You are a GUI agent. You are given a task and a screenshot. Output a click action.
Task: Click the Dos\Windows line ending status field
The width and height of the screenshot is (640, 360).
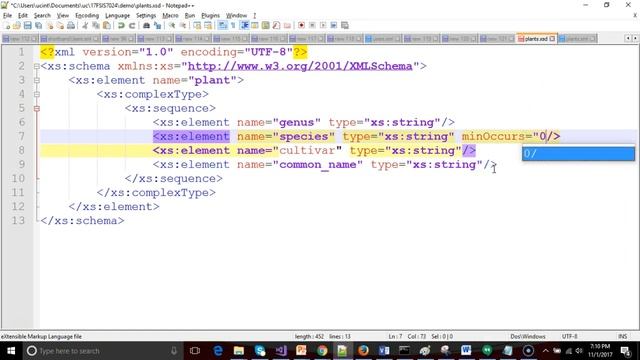(x=527, y=336)
